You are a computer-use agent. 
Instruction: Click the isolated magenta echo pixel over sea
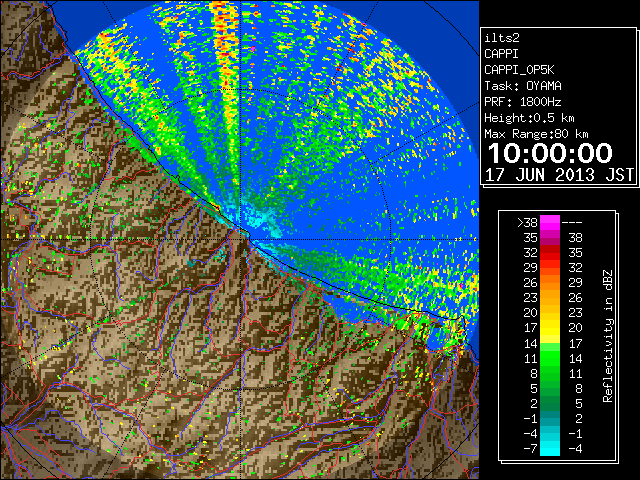click(x=253, y=49)
